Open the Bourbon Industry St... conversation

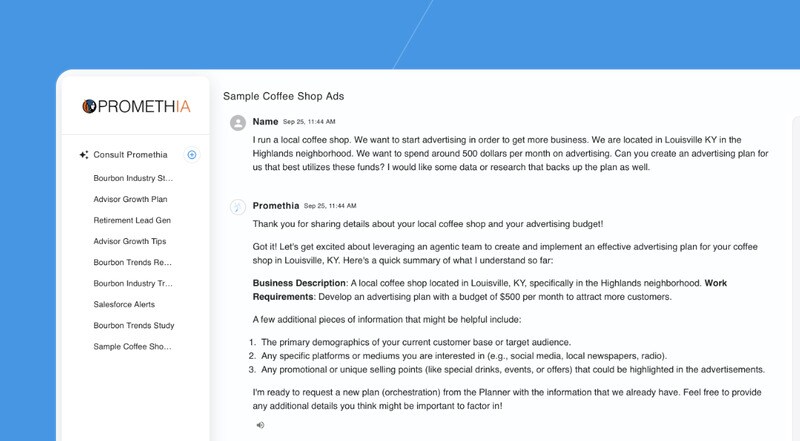(133, 178)
